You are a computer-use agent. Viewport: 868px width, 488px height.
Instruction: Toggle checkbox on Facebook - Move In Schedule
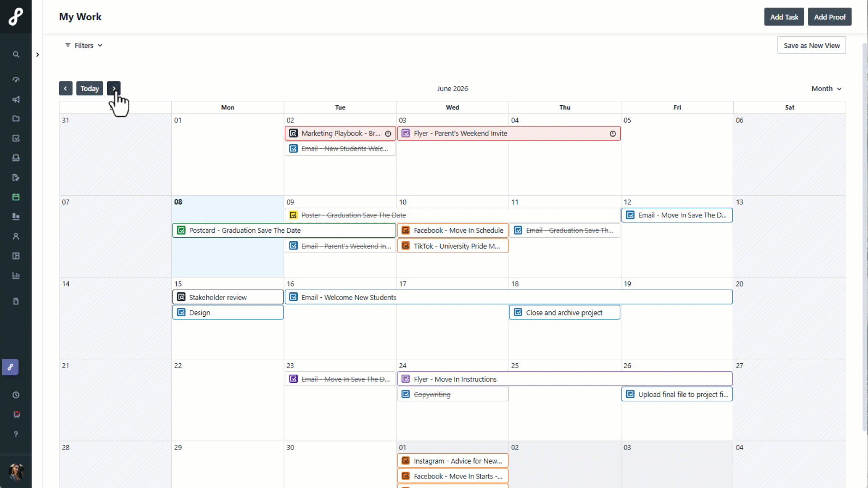[406, 230]
